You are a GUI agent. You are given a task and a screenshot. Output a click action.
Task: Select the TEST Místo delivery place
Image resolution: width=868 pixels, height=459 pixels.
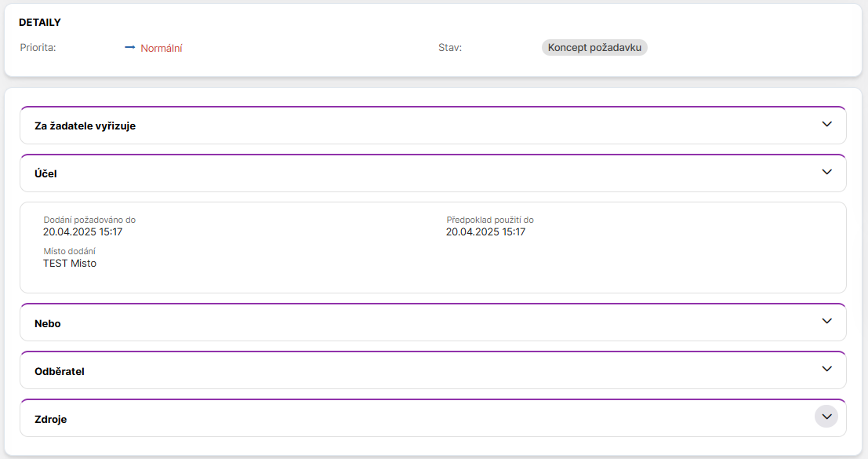[70, 263]
